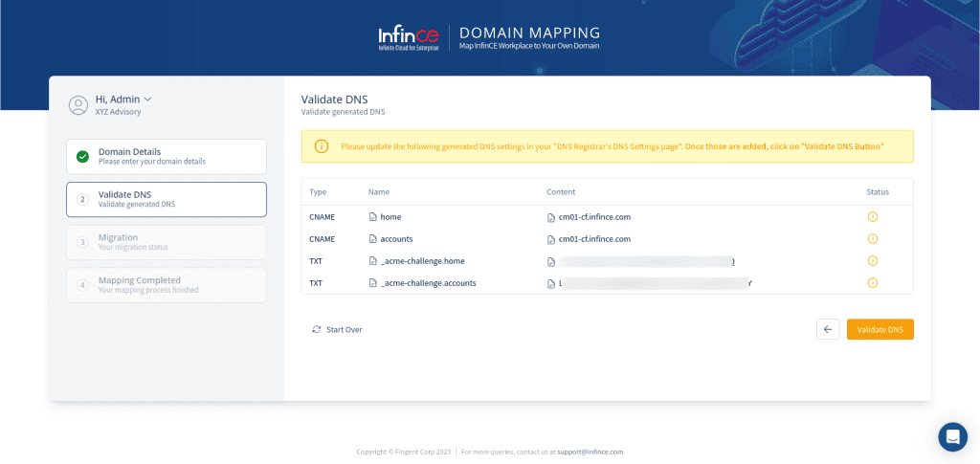Select 'home' name text in table
This screenshot has height=464, width=980.
tap(390, 217)
